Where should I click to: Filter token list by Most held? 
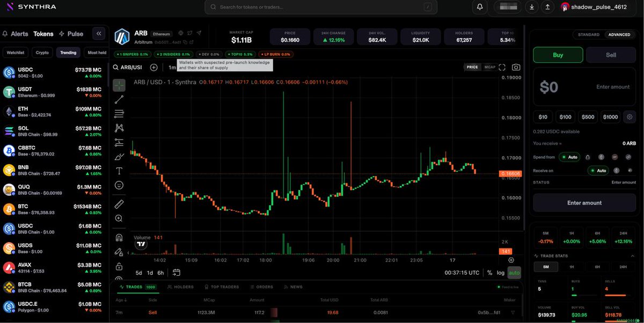(x=97, y=53)
